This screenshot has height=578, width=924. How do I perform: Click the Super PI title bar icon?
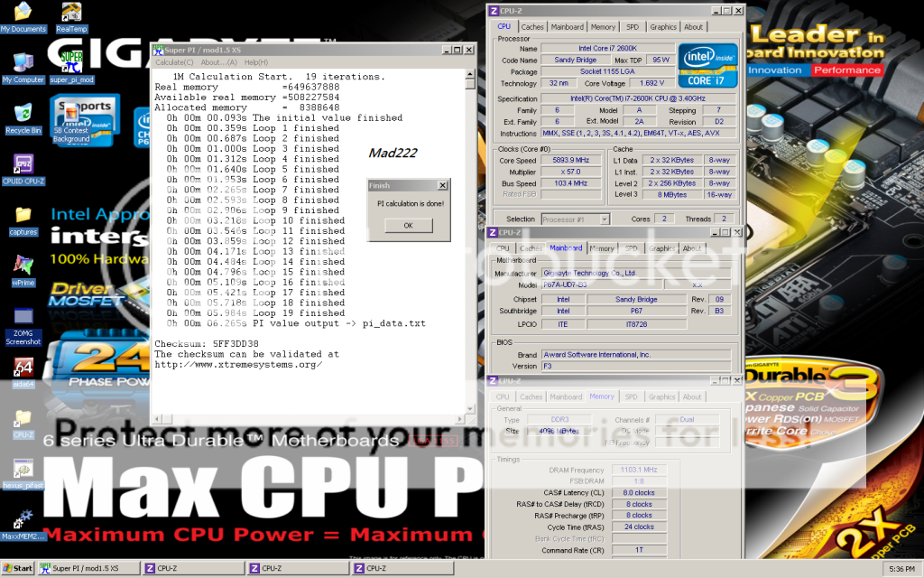point(157,51)
